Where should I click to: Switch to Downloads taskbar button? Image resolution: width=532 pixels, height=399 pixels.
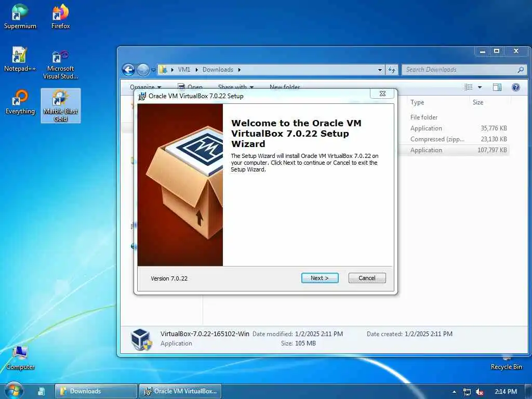(x=96, y=391)
